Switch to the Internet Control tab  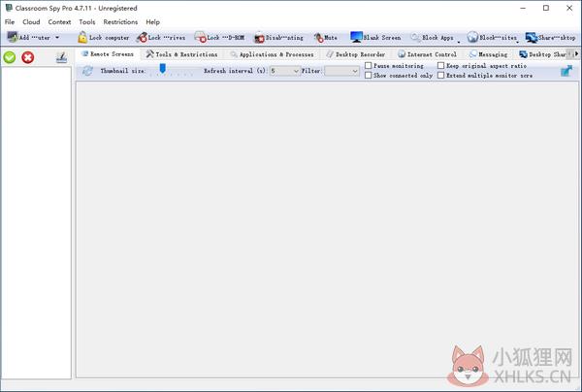[x=427, y=54]
